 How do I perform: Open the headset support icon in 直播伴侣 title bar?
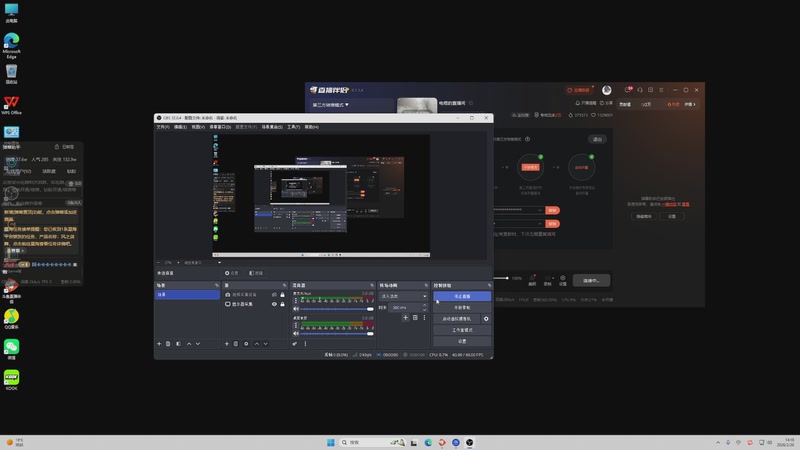tap(640, 90)
